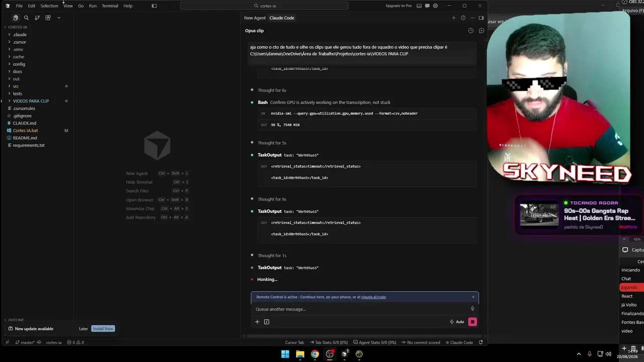
Task: Open the notifications bell in status bar
Action: [x=480, y=342]
